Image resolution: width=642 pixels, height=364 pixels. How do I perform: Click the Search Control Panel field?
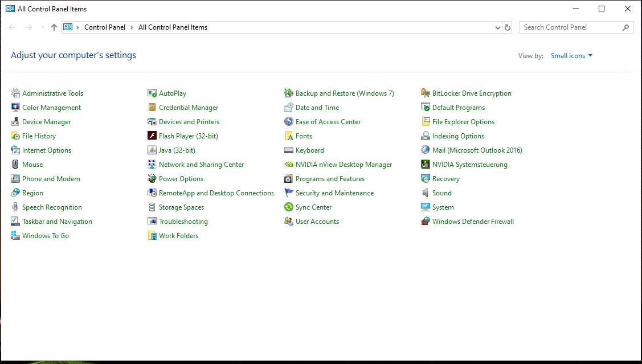(571, 27)
